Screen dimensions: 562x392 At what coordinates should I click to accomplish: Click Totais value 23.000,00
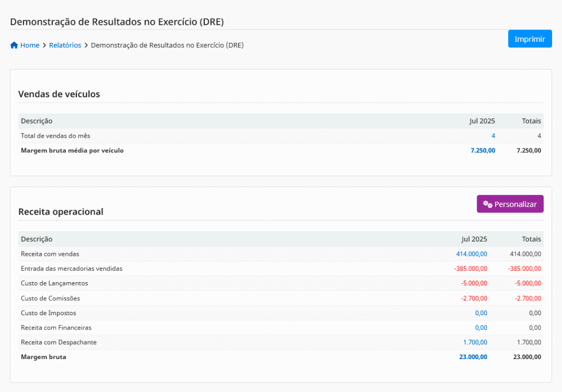pyautogui.click(x=527, y=357)
